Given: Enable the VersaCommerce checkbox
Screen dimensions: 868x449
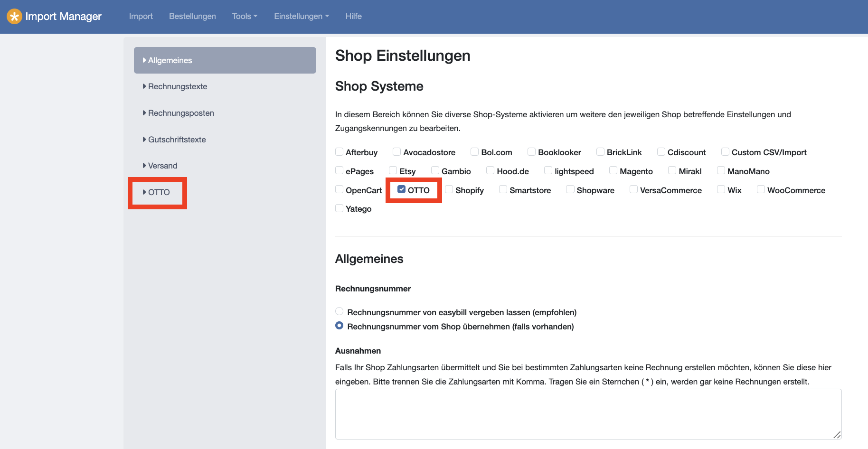Looking at the screenshot, I should (634, 189).
